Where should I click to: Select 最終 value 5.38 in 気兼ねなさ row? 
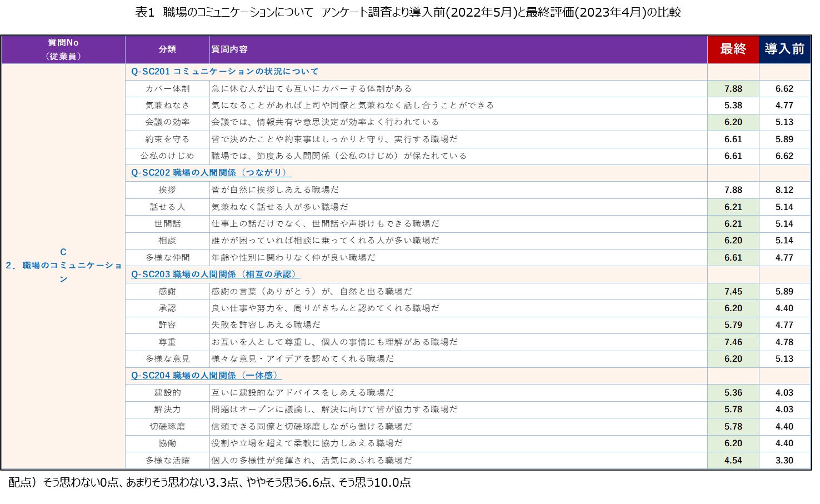(733, 106)
